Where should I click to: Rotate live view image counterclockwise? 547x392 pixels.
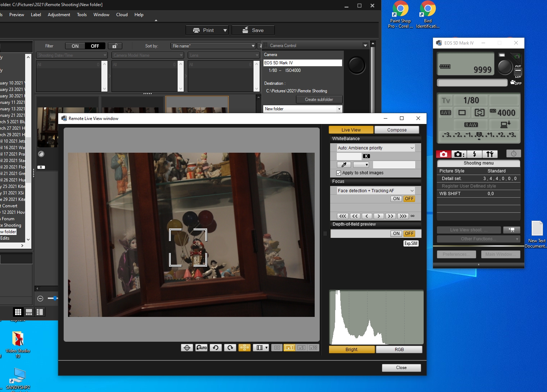[216, 347]
